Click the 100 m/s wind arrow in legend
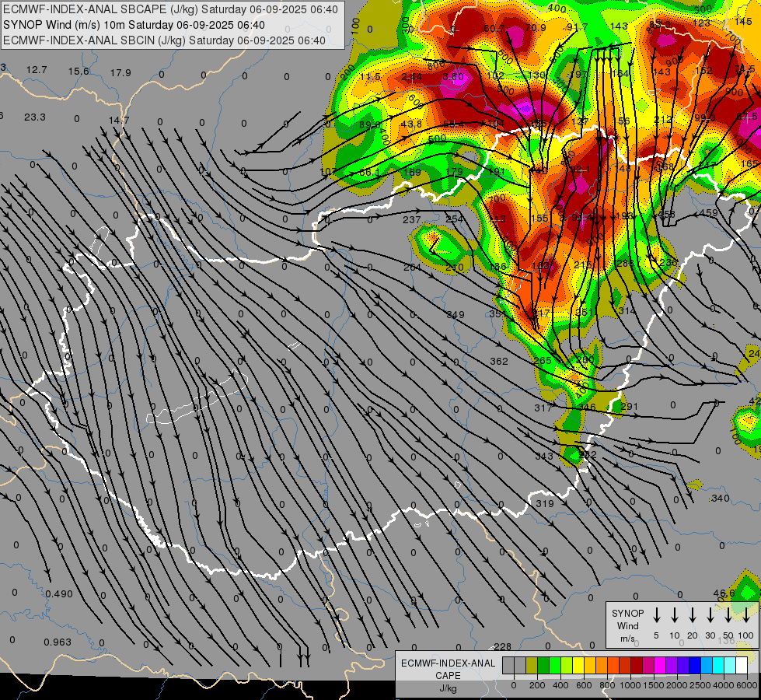This screenshot has height=700, width=761. (746, 614)
